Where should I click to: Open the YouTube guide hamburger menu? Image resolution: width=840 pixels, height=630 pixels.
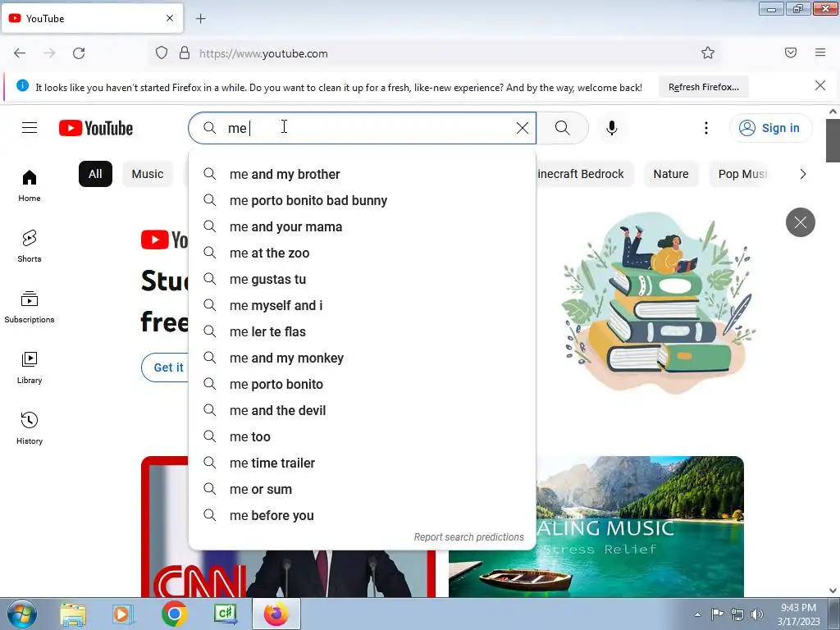click(30, 127)
